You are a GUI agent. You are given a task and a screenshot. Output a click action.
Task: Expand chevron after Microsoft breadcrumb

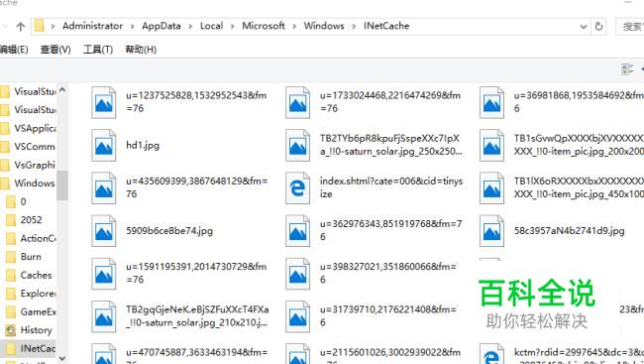(294, 27)
